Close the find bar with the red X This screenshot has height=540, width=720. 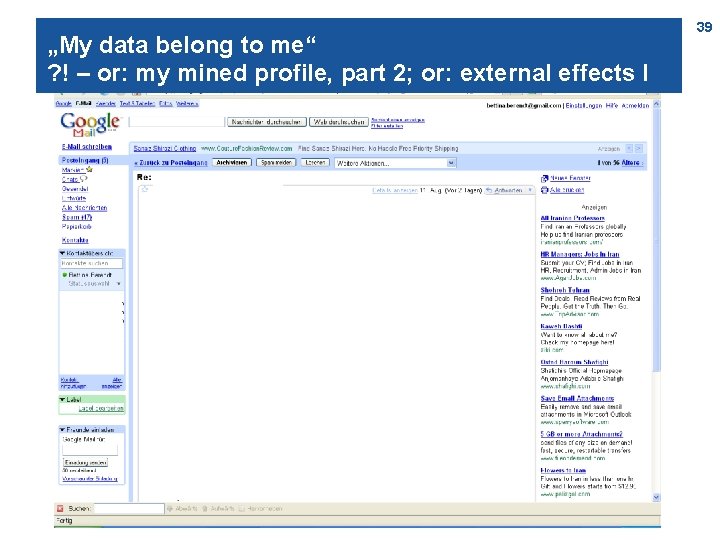(x=60, y=508)
